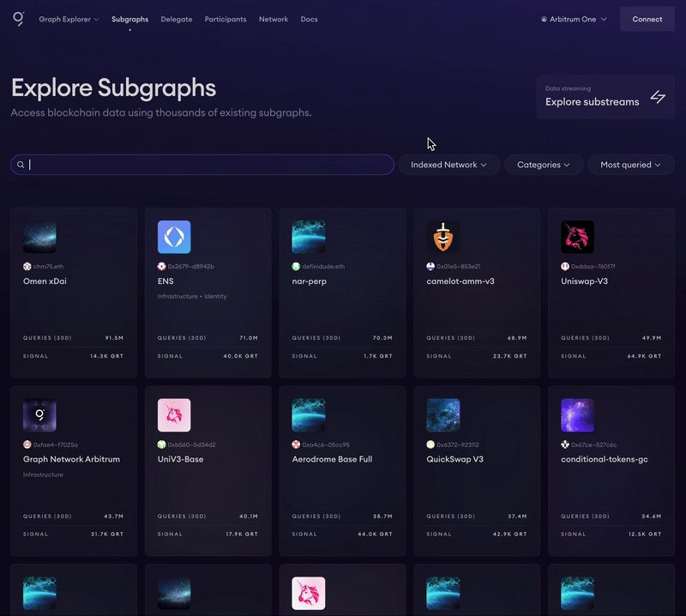Click the 0x6372–923112 owner avatar
The height and width of the screenshot is (616, 686).
point(430,444)
